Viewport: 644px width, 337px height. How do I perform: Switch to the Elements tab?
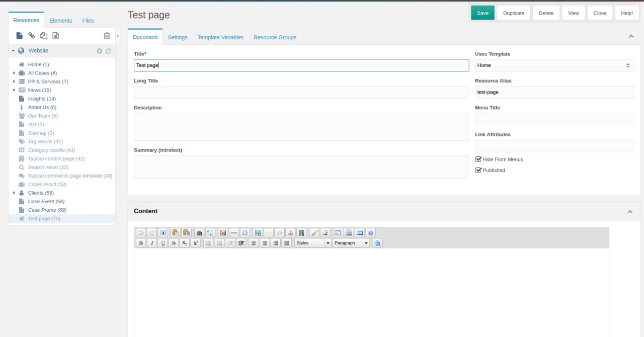(61, 21)
